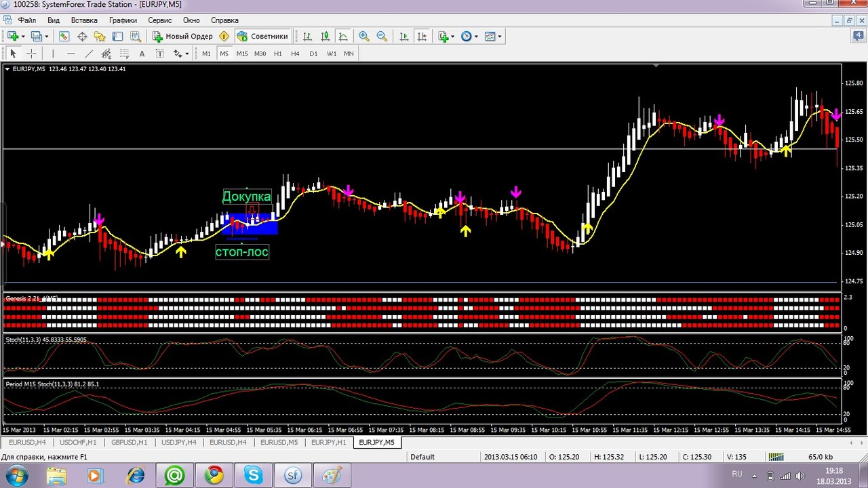The image size is (868, 488).
Task: Select the H4 timeframe
Action: (x=296, y=54)
